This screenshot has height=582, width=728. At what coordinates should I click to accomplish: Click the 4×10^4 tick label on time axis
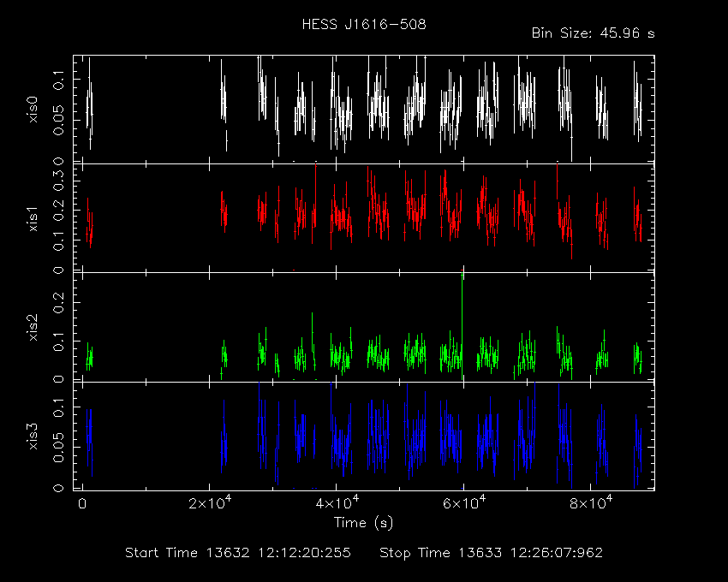click(x=337, y=502)
